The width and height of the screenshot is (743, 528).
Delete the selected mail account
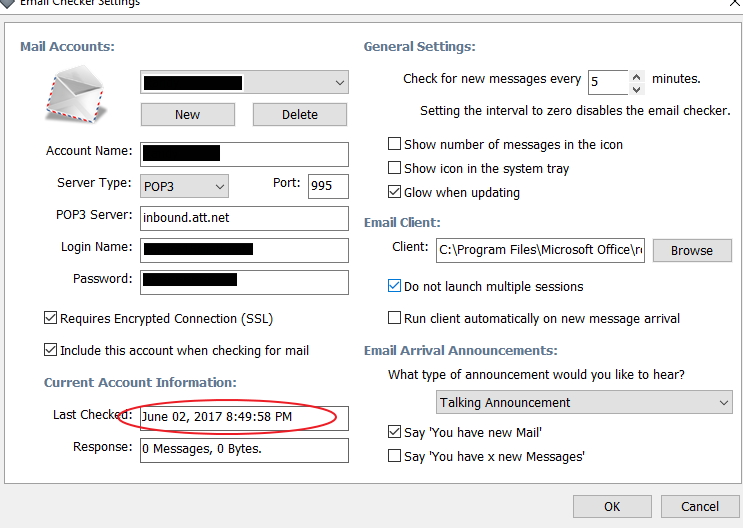(x=299, y=115)
